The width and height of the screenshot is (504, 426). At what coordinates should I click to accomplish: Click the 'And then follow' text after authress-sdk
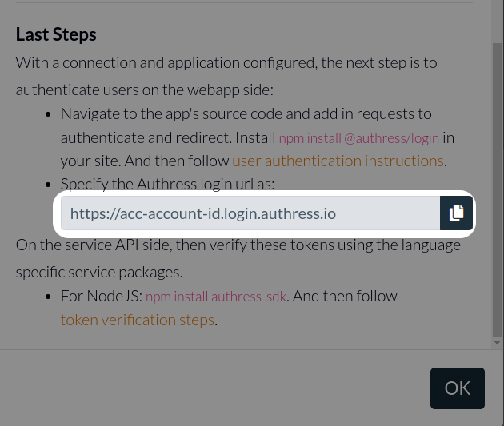[x=346, y=297]
